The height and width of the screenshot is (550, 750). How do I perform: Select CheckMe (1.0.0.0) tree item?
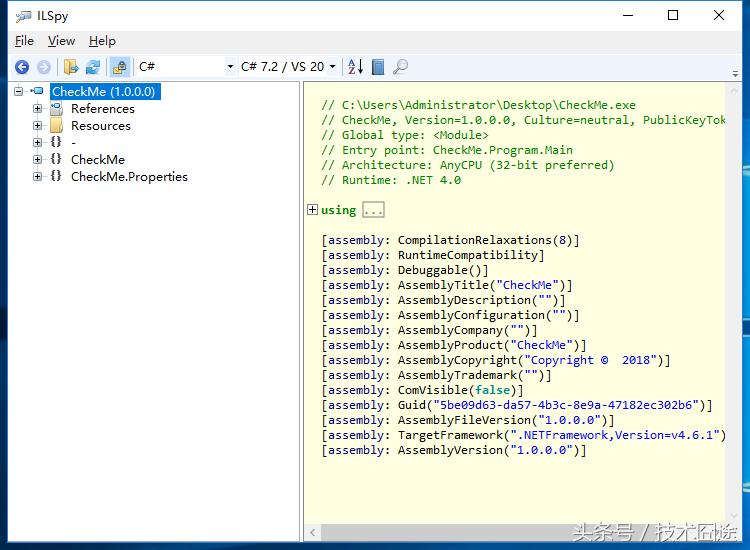104,91
